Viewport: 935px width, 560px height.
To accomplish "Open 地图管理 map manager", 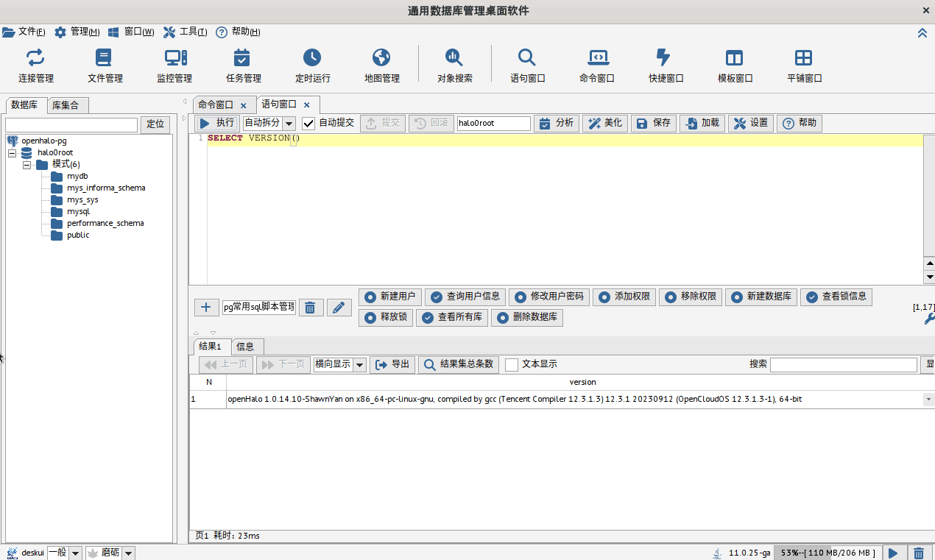I will click(x=381, y=66).
